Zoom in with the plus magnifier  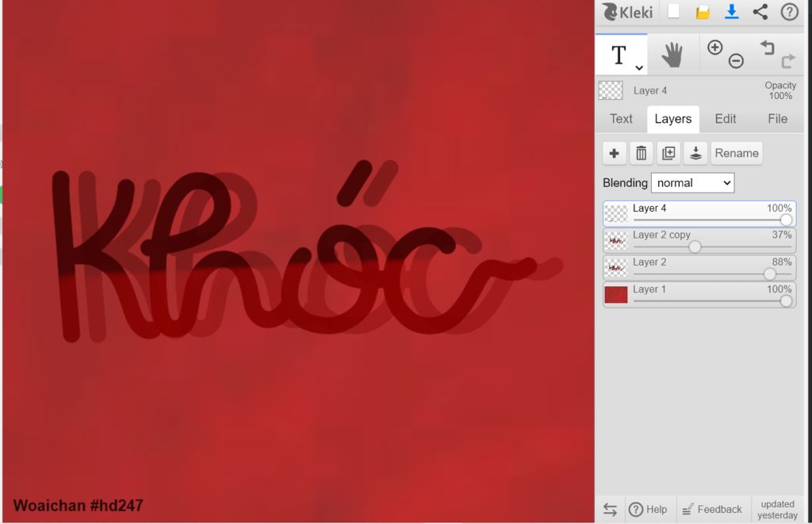(x=714, y=47)
